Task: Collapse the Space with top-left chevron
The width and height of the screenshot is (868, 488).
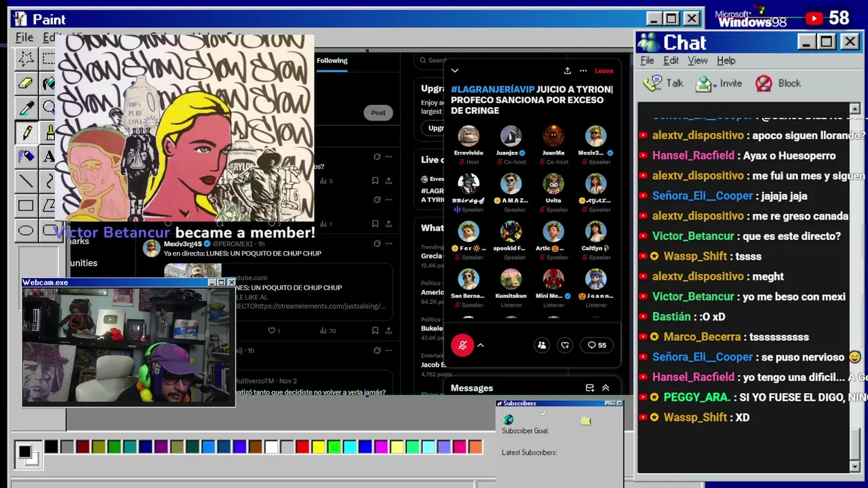Action: pos(455,70)
